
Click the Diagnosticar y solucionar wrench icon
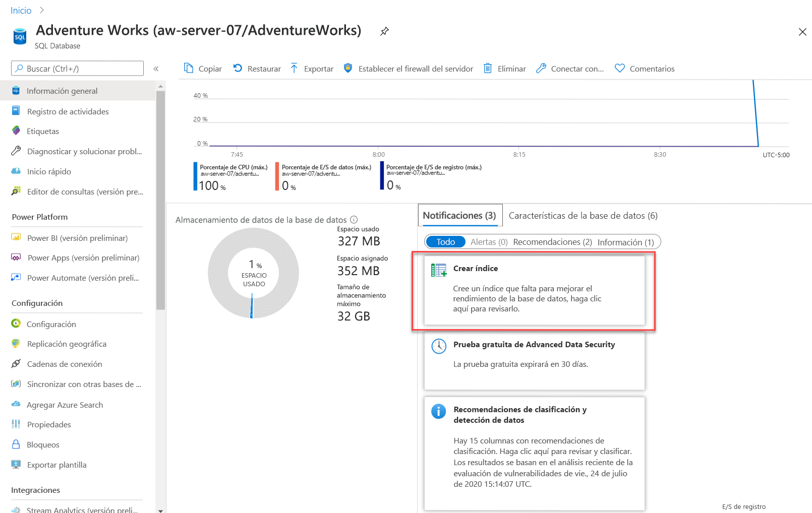(x=16, y=151)
